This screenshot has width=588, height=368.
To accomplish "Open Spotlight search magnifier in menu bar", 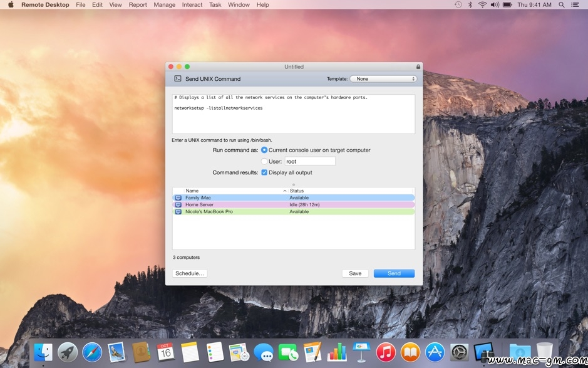I will (x=561, y=4).
